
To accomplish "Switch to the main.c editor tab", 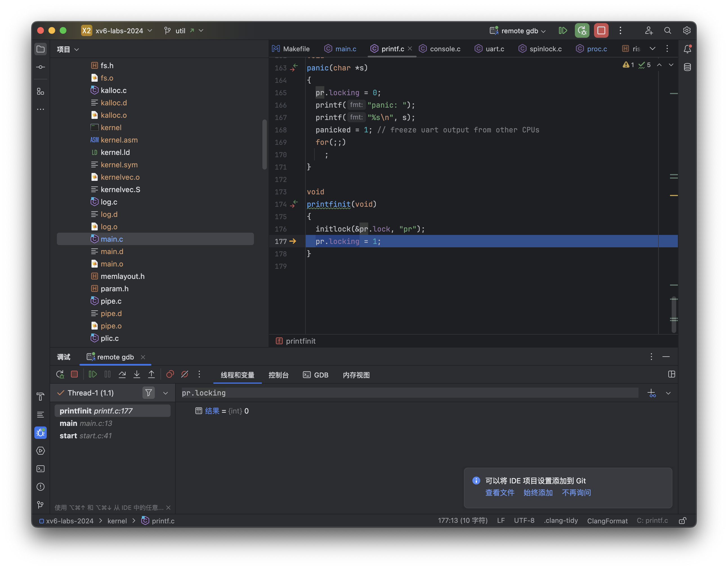I will pyautogui.click(x=340, y=49).
